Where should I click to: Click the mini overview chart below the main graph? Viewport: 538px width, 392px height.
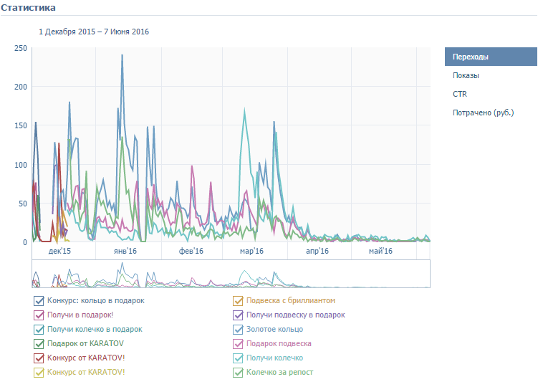click(x=231, y=274)
